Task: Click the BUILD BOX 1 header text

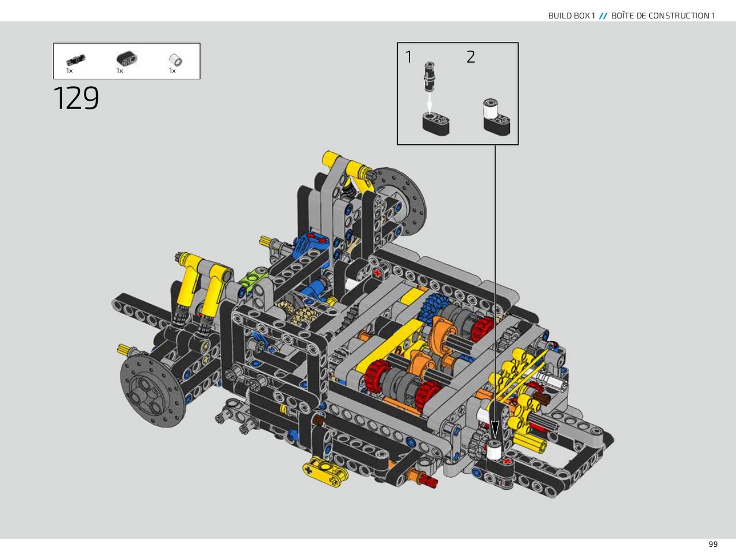Action: click(572, 16)
